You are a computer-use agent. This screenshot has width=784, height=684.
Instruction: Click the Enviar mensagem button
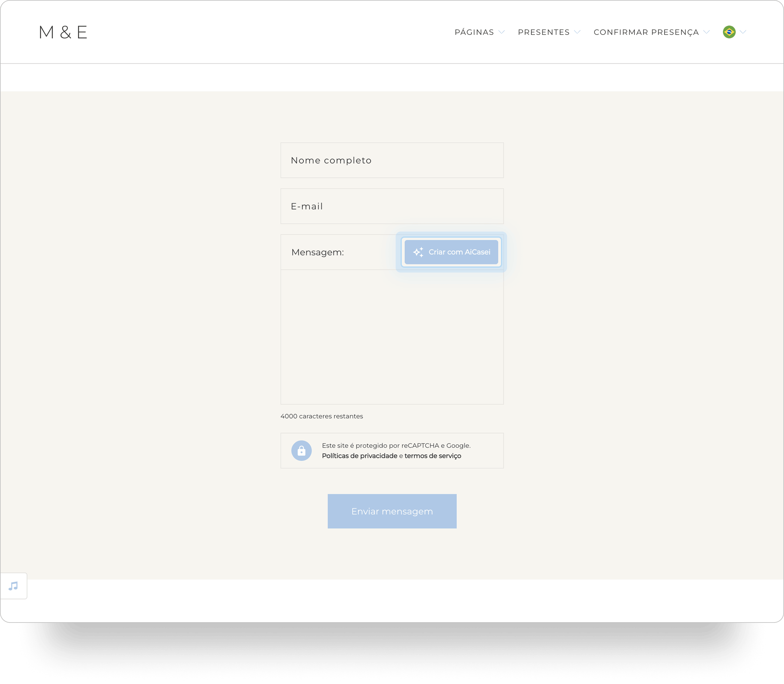(x=392, y=511)
